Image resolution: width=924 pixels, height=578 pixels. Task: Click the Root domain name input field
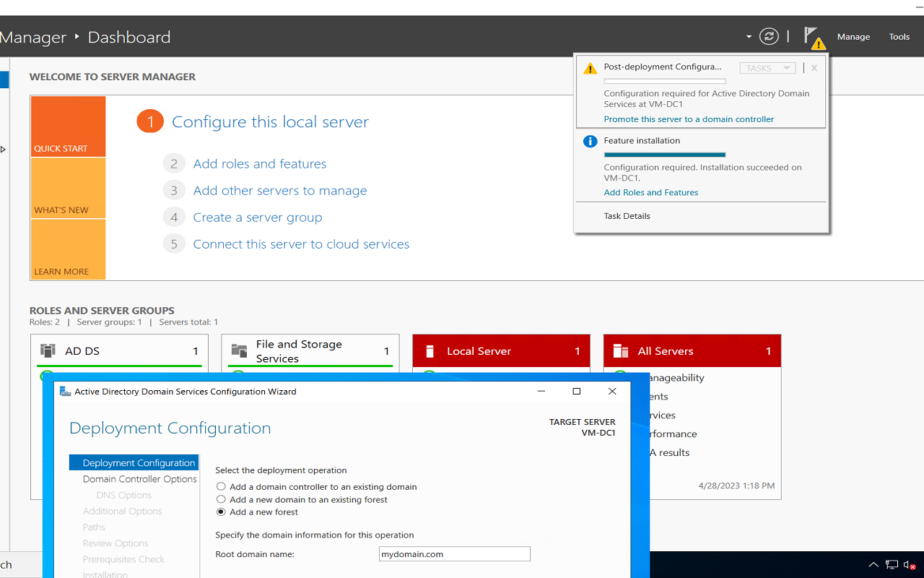tap(455, 554)
